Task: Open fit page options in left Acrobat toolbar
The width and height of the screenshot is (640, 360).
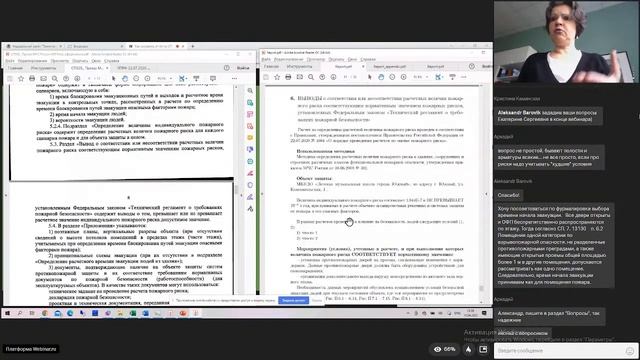Action: click(x=182, y=78)
